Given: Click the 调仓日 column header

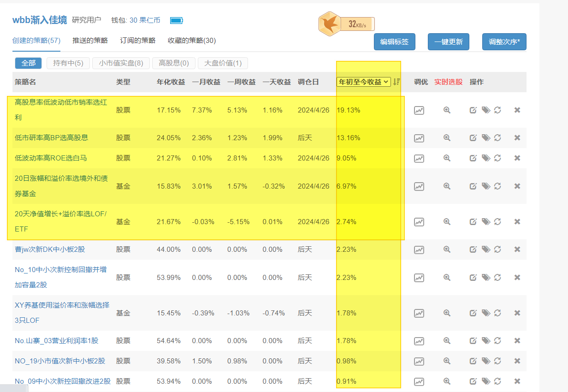Looking at the screenshot, I should [308, 82].
